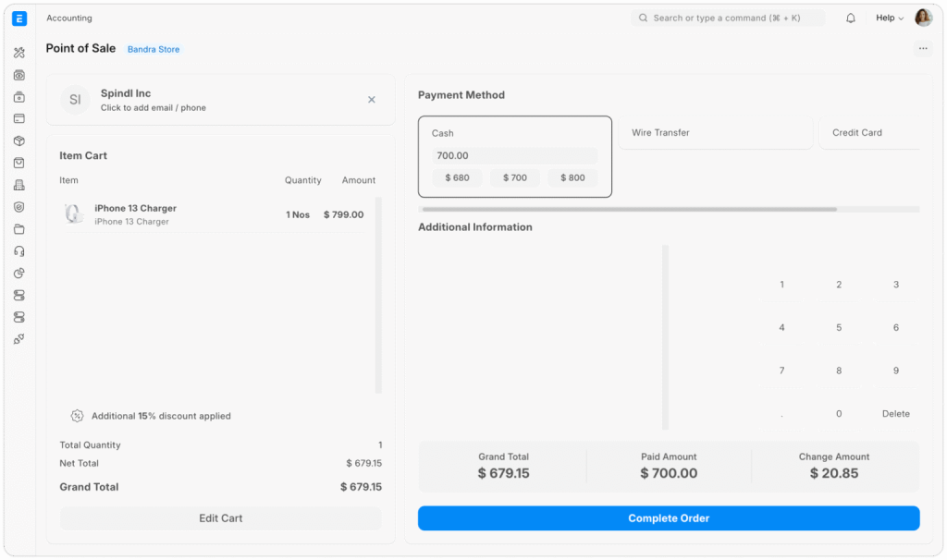
Task: Click the Edit Cart button
Action: tap(221, 518)
